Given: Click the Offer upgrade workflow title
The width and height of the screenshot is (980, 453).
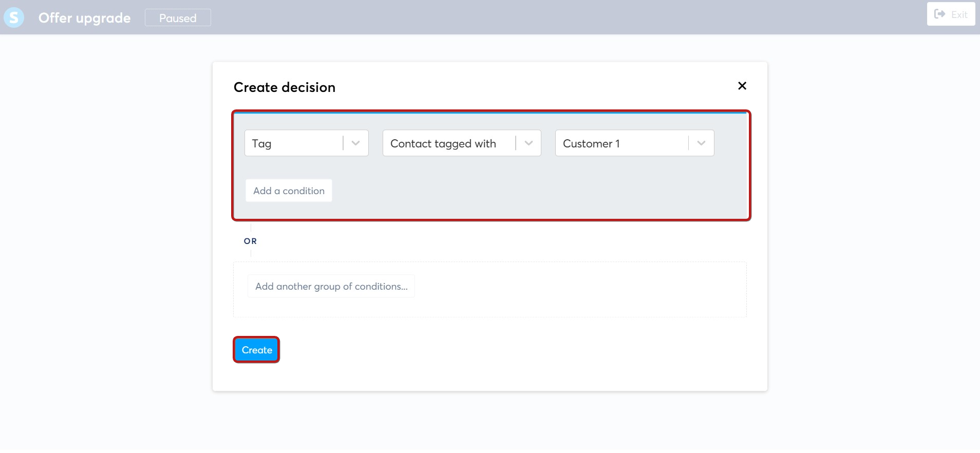Looking at the screenshot, I should click(x=85, y=18).
